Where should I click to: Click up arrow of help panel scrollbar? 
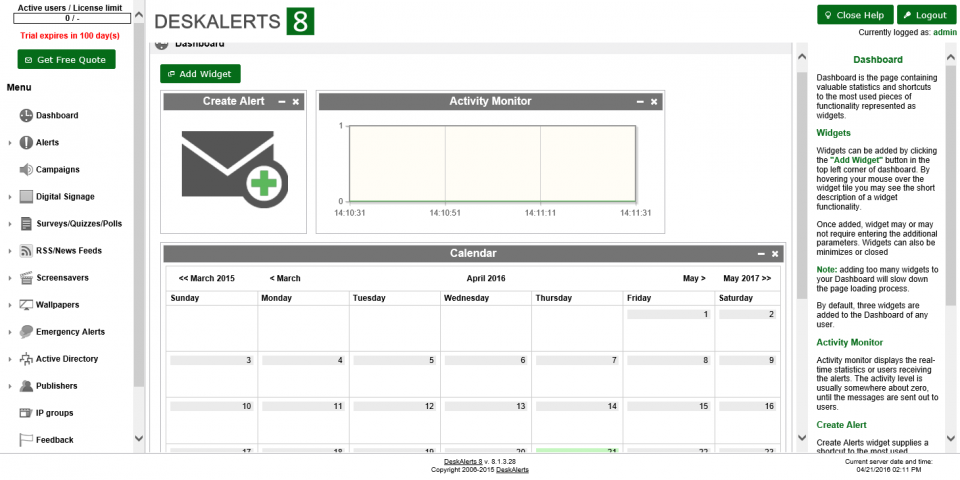pyautogui.click(x=951, y=56)
